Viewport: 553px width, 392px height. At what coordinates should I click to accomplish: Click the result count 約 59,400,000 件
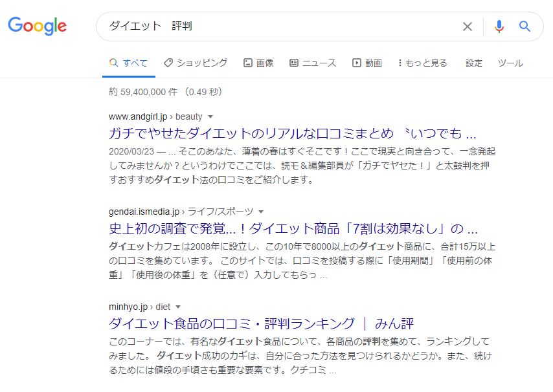(143, 92)
